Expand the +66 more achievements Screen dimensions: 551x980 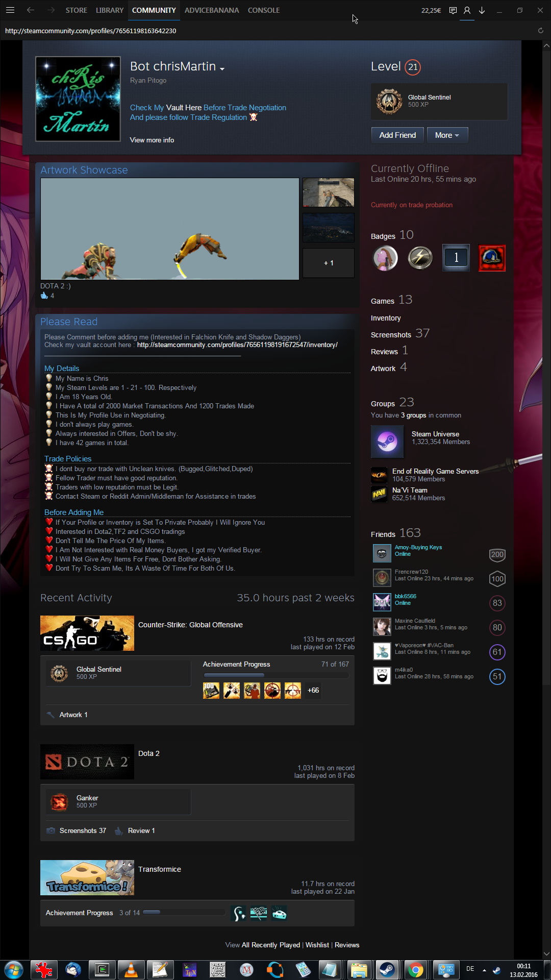(x=313, y=691)
